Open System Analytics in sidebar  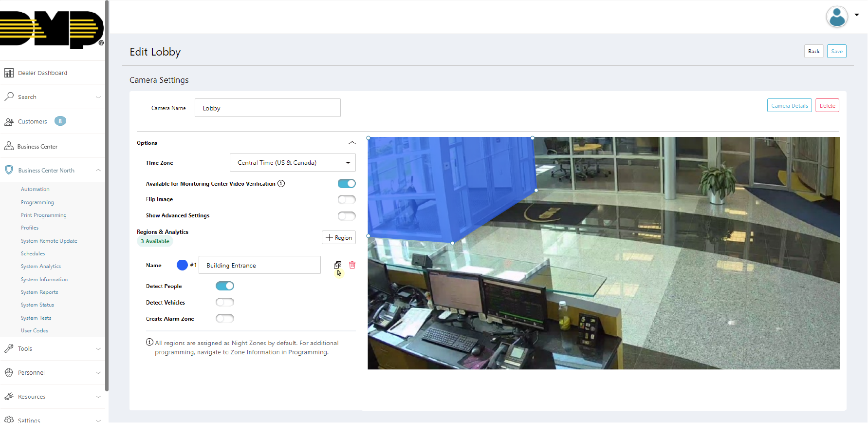coord(41,267)
